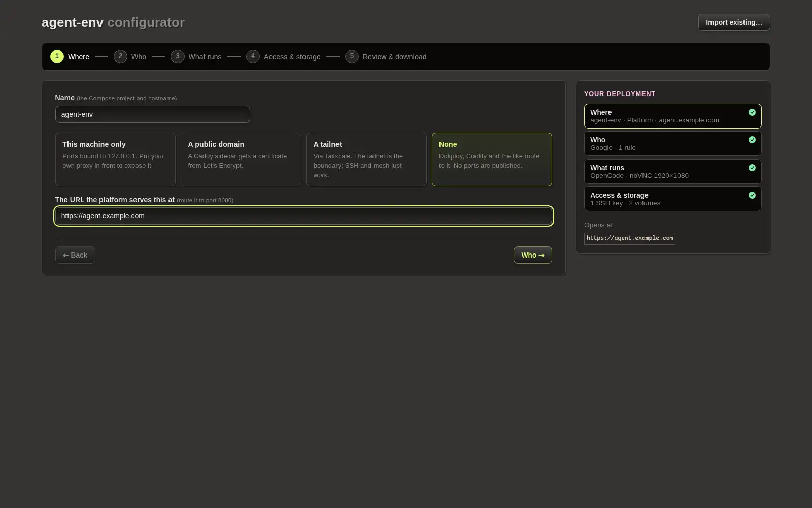Proceed with the "Who →" button
Screen dimensions: 812x508
[x=532, y=255]
